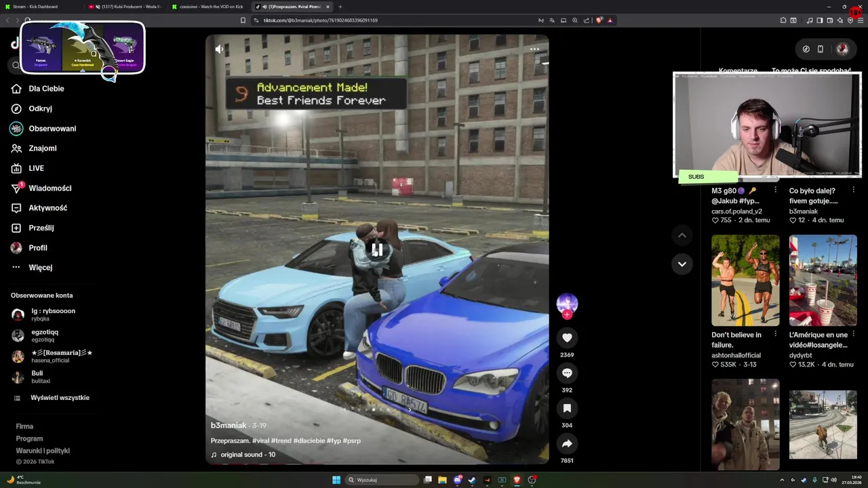Screen dimensions: 868x488
Task: Bookmark page with address bar bookmark icon
Action: (243, 20)
